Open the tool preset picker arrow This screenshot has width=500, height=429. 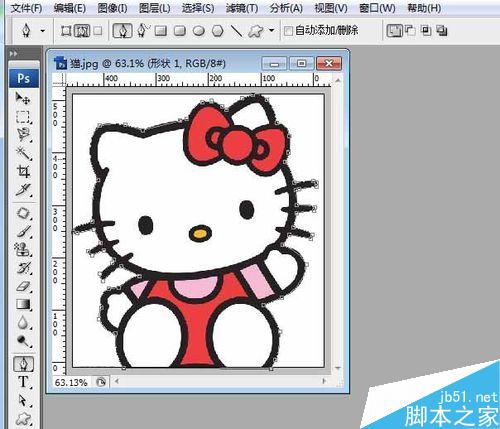[43, 31]
